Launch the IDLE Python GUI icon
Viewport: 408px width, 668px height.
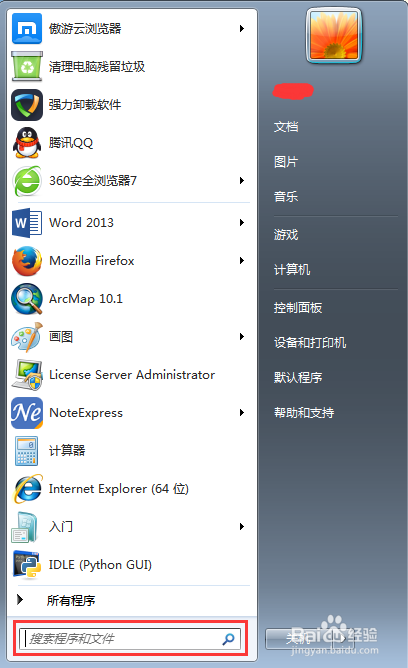click(x=27, y=565)
